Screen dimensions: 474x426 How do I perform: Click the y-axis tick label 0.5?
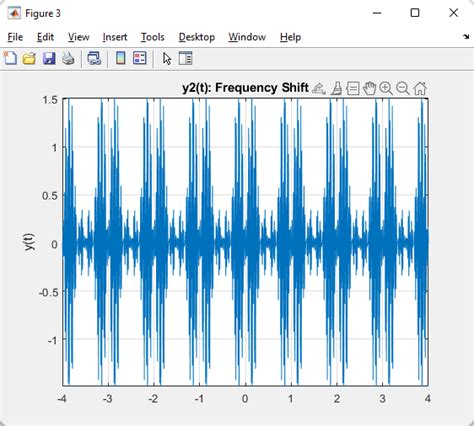tap(50, 196)
